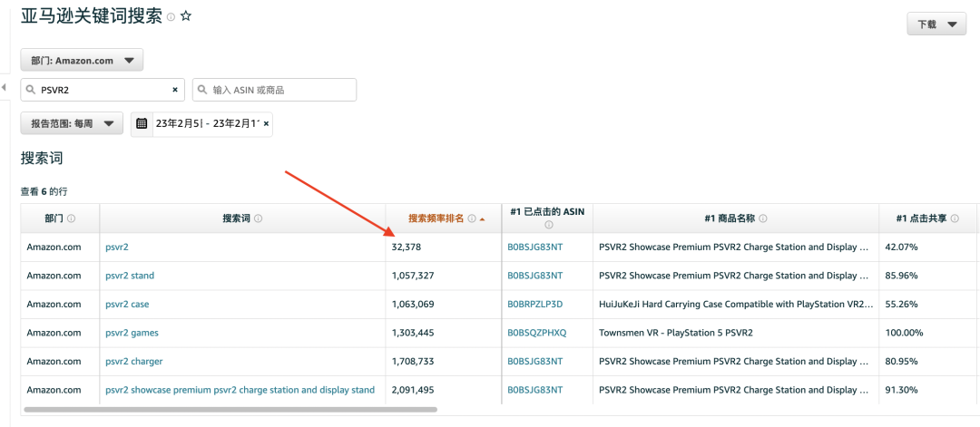This screenshot has width=980, height=427.
Task: Favorite the page with the star icon
Action: [x=186, y=16]
